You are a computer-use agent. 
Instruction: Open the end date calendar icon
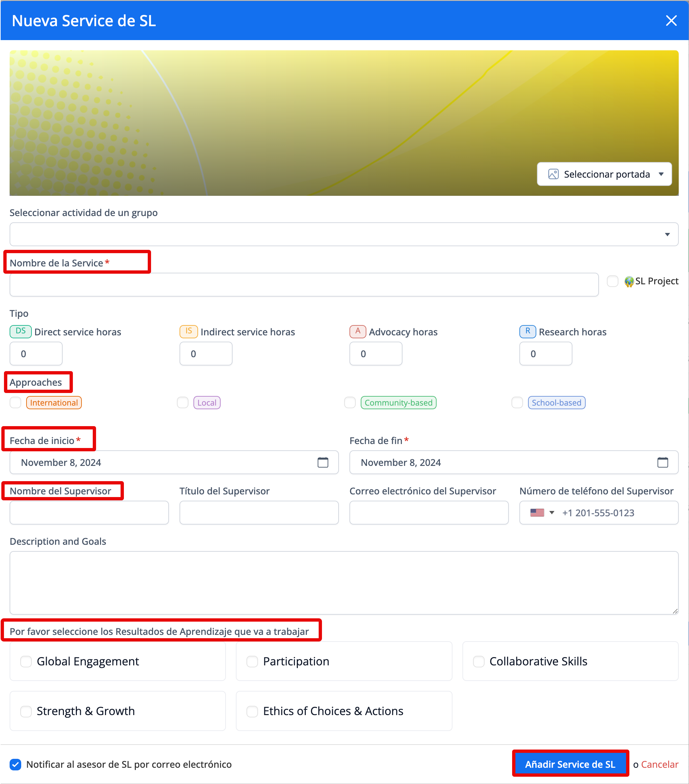(x=662, y=462)
